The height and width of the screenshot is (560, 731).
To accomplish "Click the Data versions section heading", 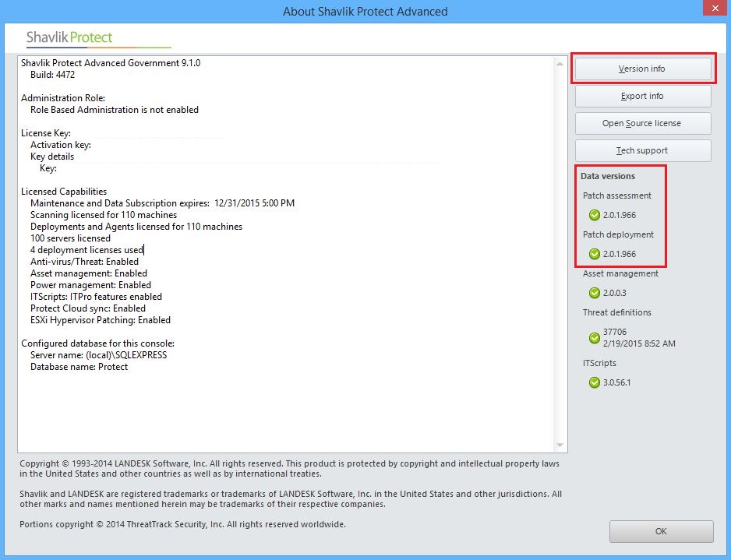I will point(607,176).
